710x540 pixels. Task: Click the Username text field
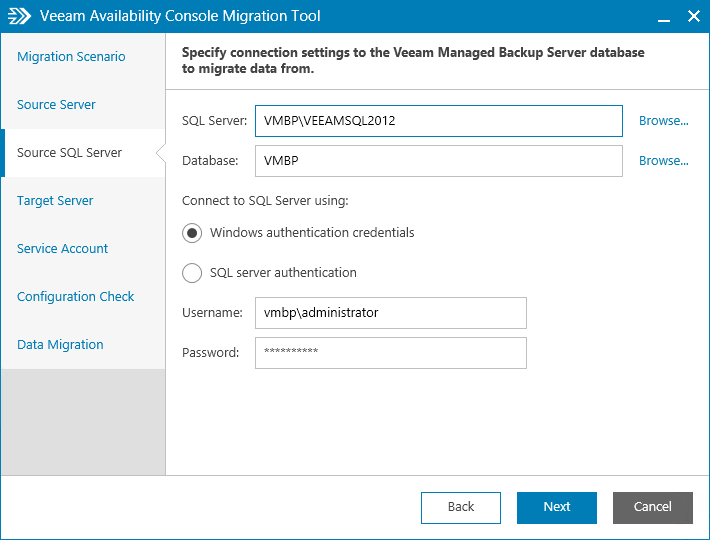[x=390, y=313]
